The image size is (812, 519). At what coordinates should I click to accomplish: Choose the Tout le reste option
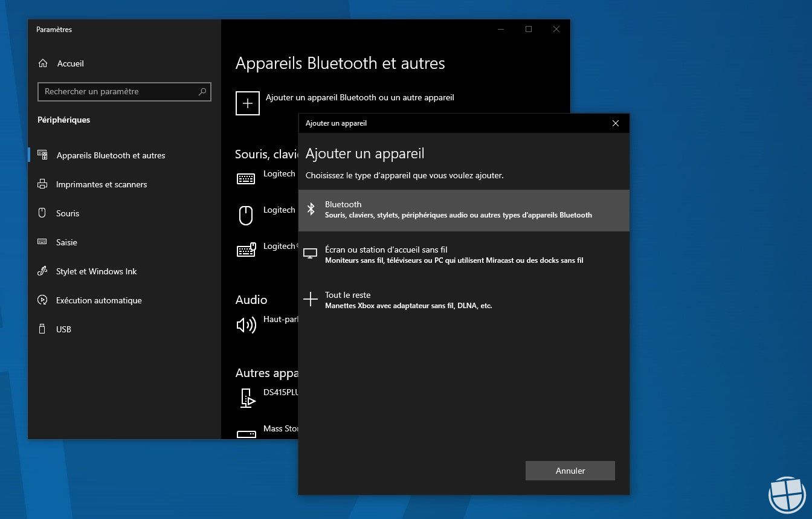pyautogui.click(x=464, y=300)
